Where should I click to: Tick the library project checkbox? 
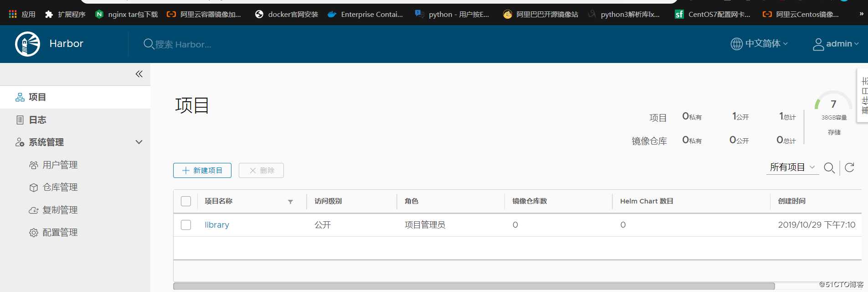pos(186,225)
